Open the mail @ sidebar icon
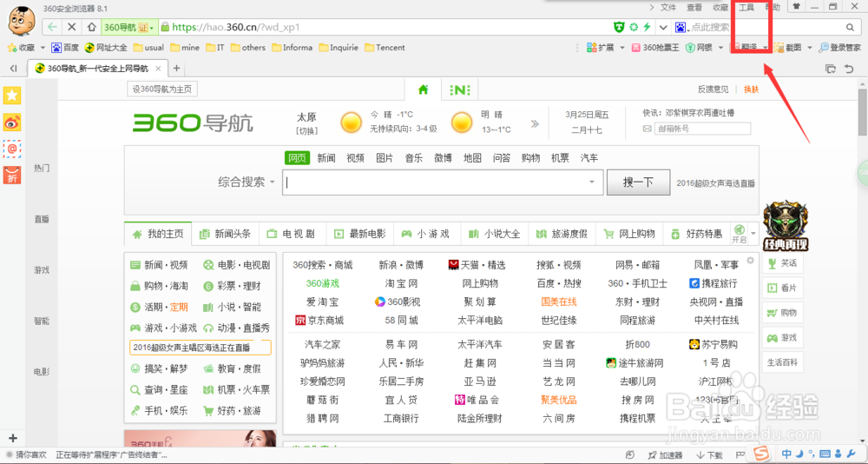The width and height of the screenshot is (868, 464). coord(12,149)
